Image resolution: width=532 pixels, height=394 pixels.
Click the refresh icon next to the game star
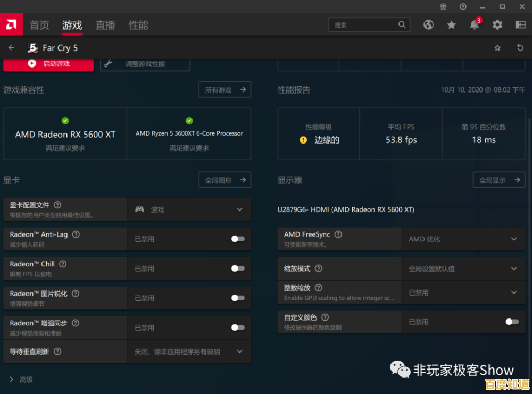pyautogui.click(x=520, y=47)
